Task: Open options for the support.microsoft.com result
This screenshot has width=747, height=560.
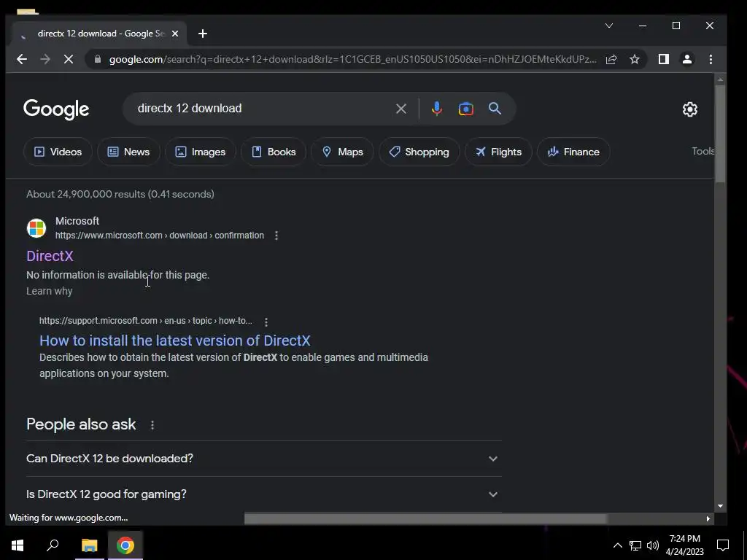Action: coord(266,322)
